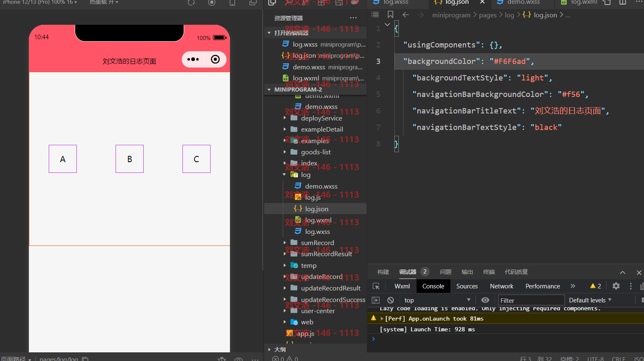The height and width of the screenshot is (361, 644).
Task: Open the Default levels dropdown
Action: (x=590, y=300)
